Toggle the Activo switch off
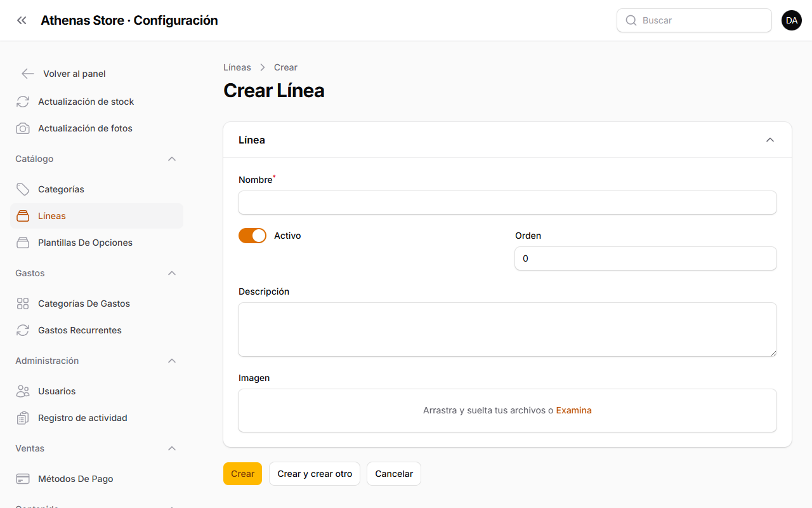 [x=252, y=236]
